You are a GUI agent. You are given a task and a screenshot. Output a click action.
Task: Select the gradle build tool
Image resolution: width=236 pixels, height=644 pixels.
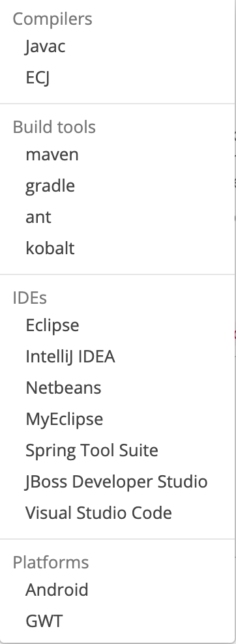tap(50, 186)
